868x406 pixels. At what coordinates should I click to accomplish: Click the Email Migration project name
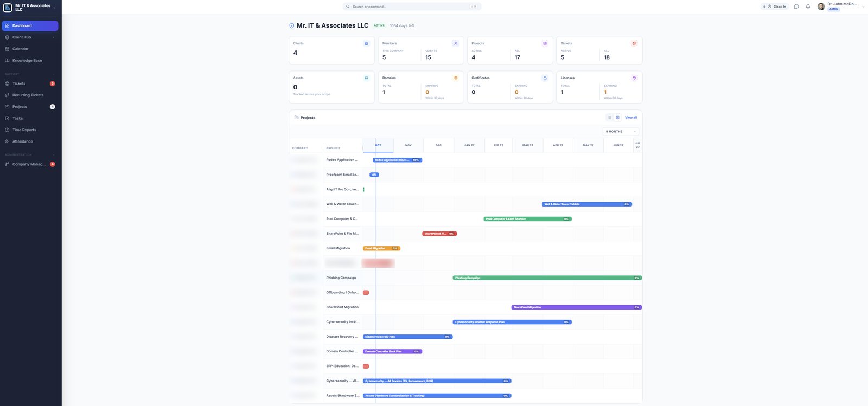(x=338, y=248)
